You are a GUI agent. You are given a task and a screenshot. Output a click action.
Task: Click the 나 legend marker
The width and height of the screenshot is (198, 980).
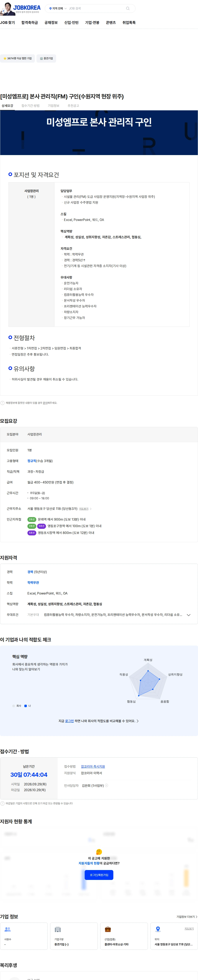coord(26,706)
